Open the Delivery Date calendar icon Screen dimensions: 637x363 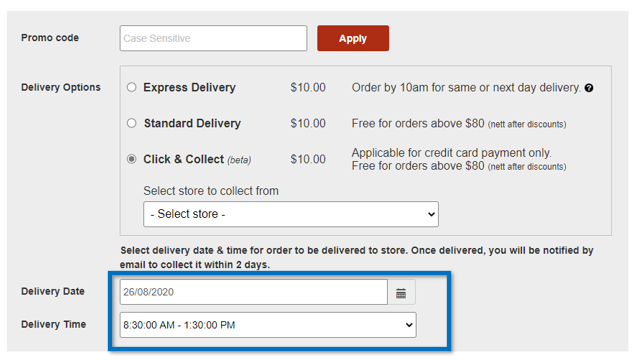click(x=401, y=292)
